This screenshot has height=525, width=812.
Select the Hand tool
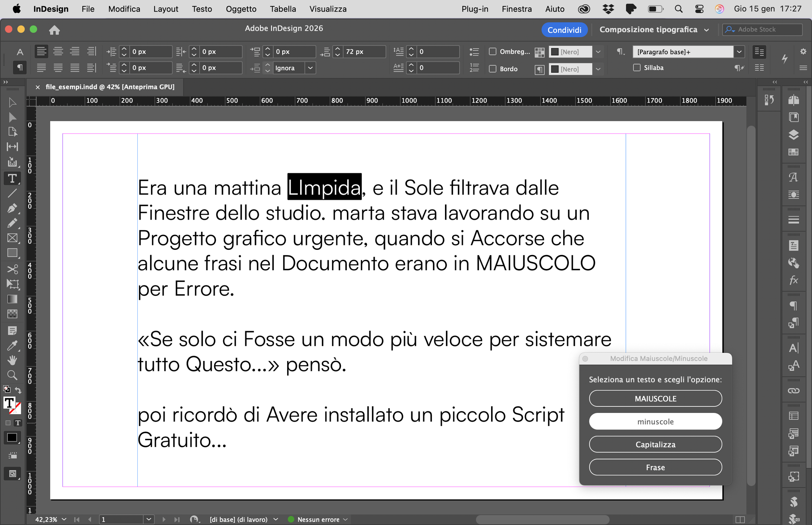[12, 360]
